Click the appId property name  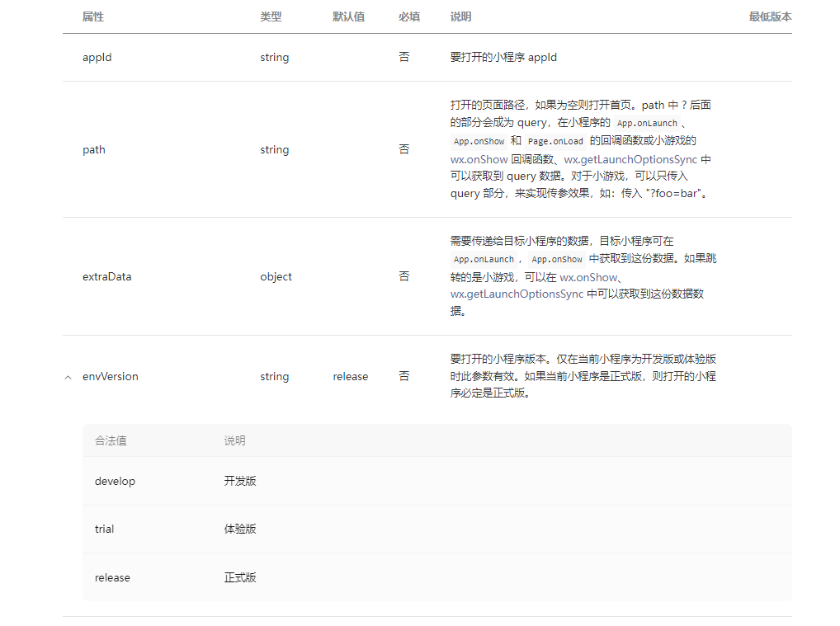point(97,57)
